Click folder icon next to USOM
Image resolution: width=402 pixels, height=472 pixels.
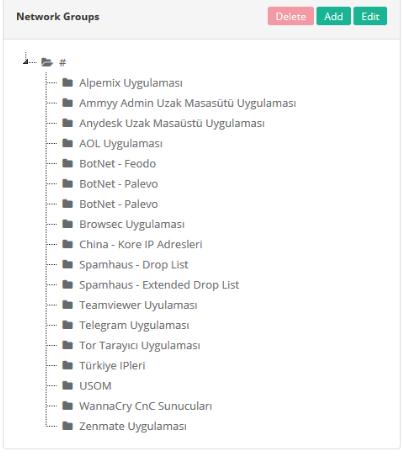(68, 385)
